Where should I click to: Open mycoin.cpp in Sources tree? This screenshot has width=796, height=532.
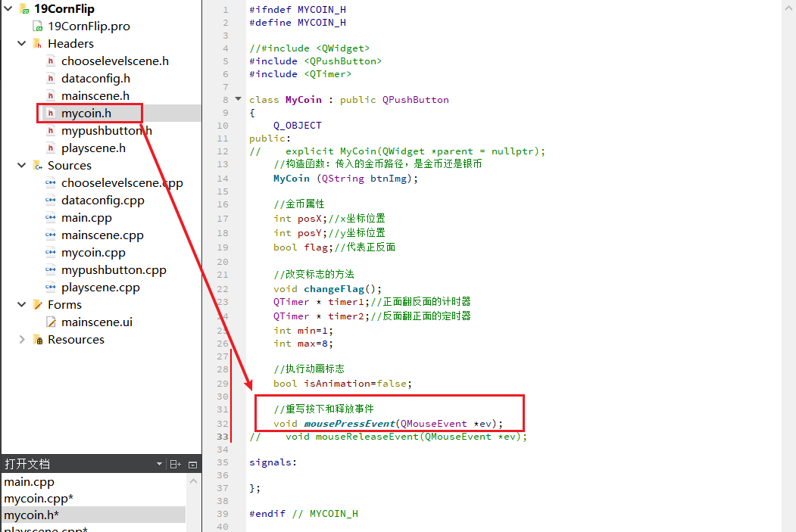tap(93, 253)
